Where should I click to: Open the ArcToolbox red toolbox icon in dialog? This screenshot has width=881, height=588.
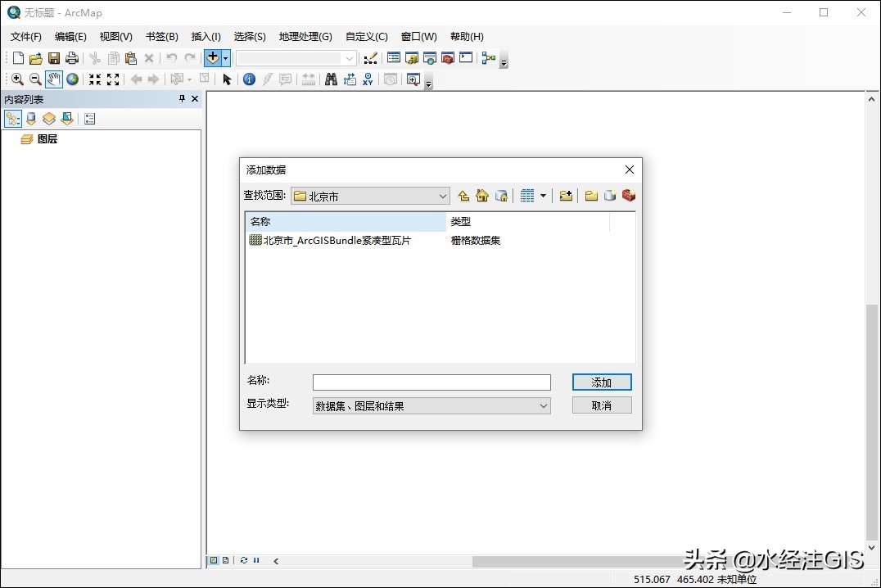(629, 195)
